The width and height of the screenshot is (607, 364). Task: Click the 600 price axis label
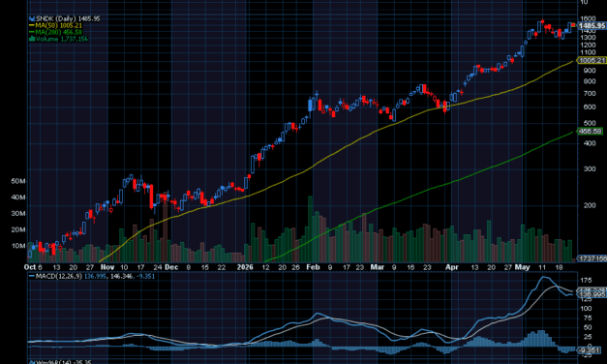tap(590, 107)
